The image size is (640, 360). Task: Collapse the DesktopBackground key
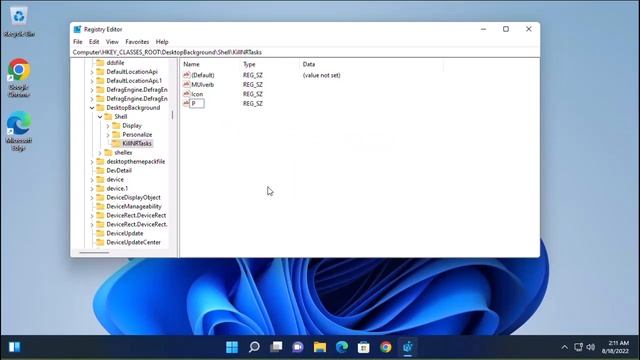click(x=92, y=108)
